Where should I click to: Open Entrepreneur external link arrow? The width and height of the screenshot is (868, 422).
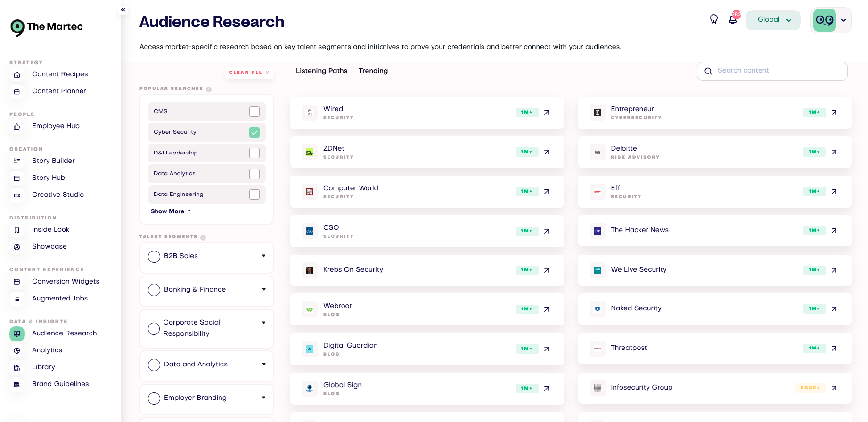(834, 113)
